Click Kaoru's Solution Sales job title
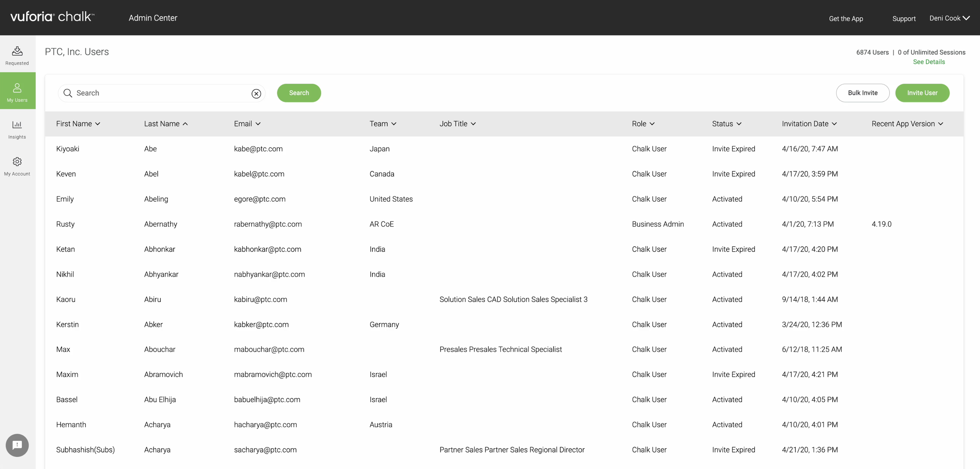980x469 pixels. point(514,299)
